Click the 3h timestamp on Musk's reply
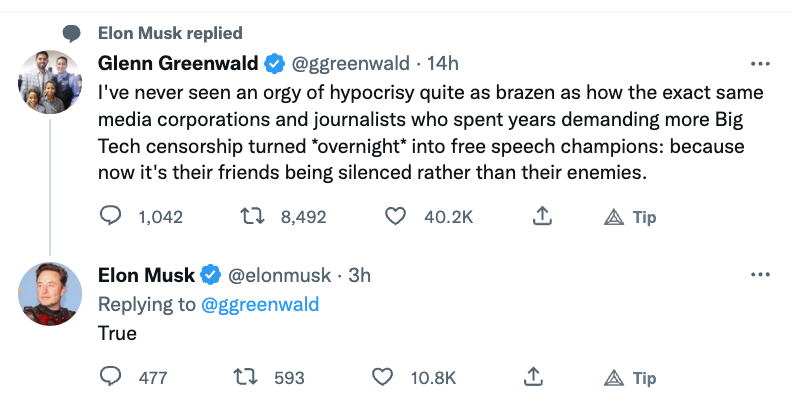Image resolution: width=792 pixels, height=401 pixels. tap(357, 275)
